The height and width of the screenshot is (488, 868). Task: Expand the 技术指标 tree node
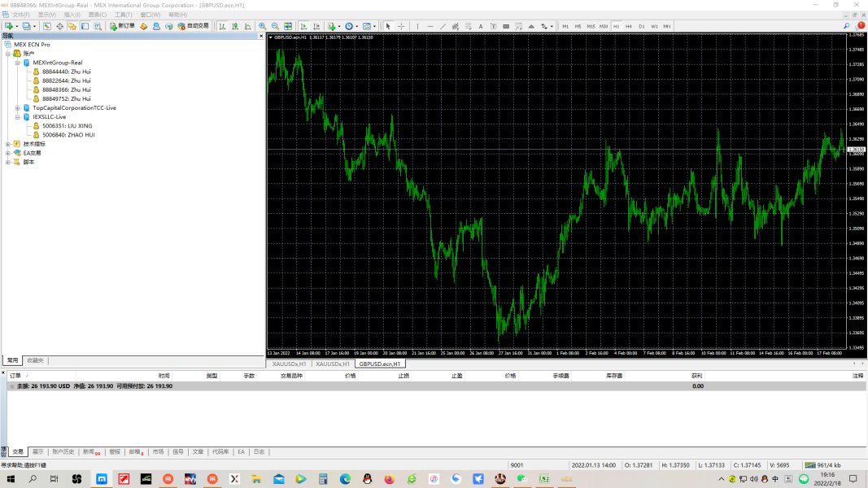click(x=8, y=144)
